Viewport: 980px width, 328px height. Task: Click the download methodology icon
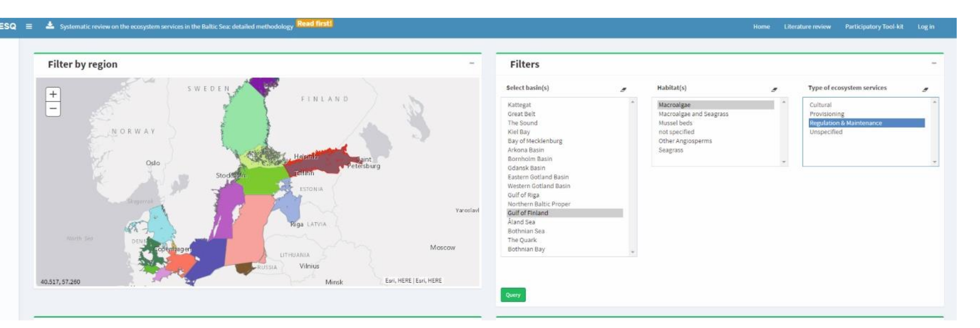[50, 26]
